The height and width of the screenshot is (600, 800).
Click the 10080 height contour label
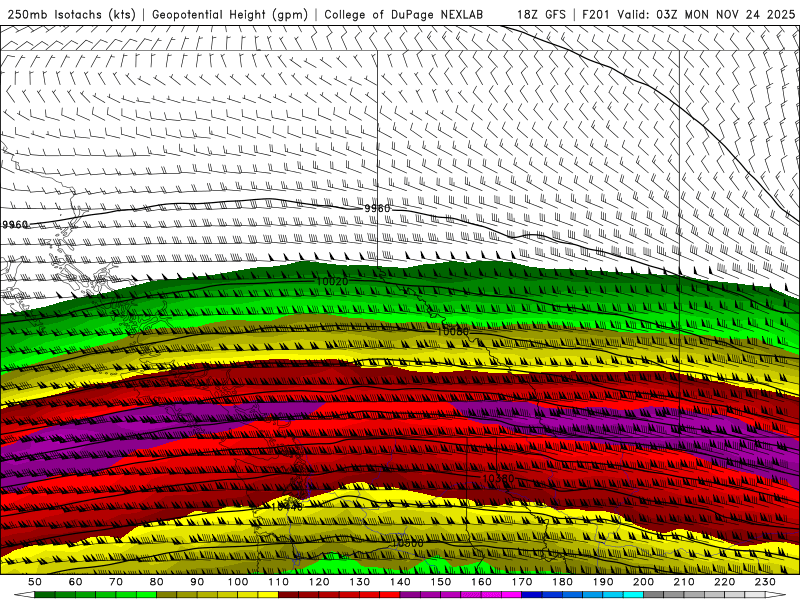pos(453,332)
